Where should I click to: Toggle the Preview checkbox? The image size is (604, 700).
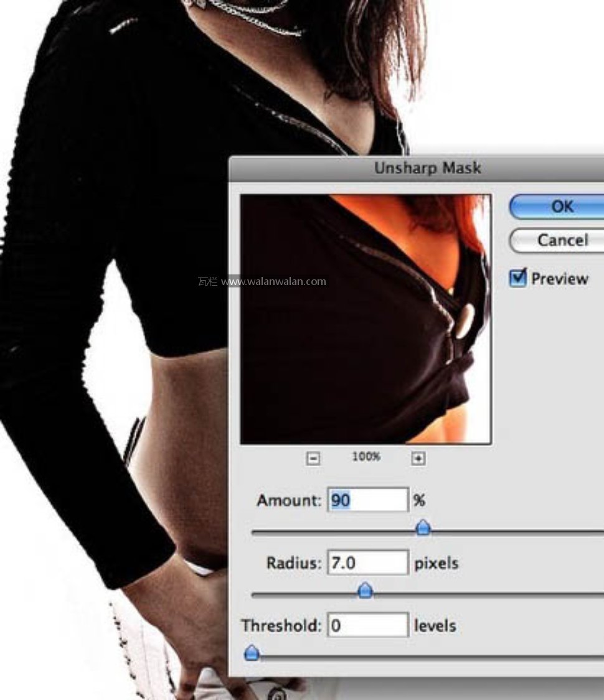(518, 278)
